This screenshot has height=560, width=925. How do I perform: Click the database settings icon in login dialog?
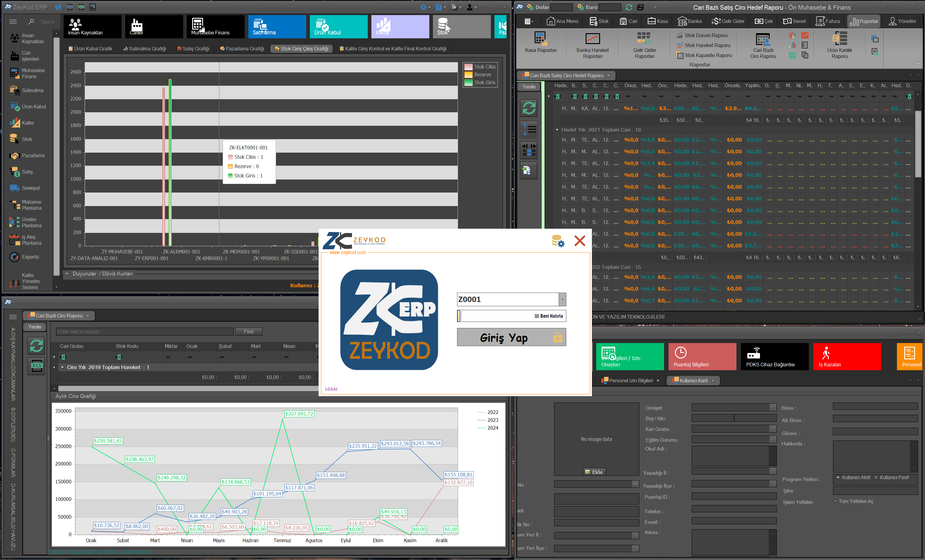558,240
